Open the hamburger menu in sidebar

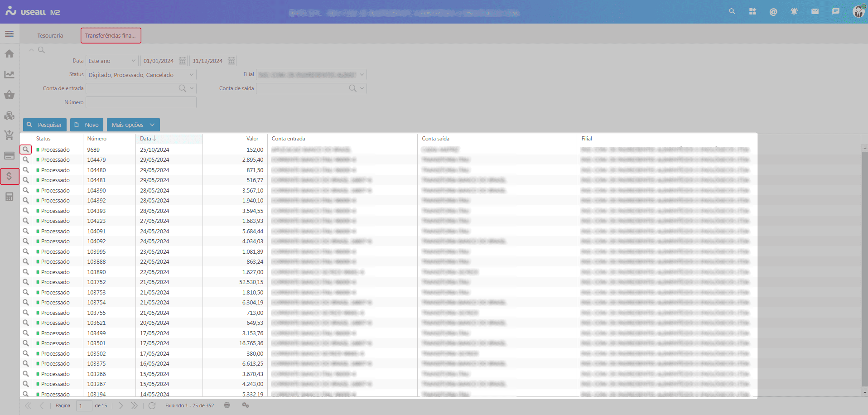click(x=9, y=34)
